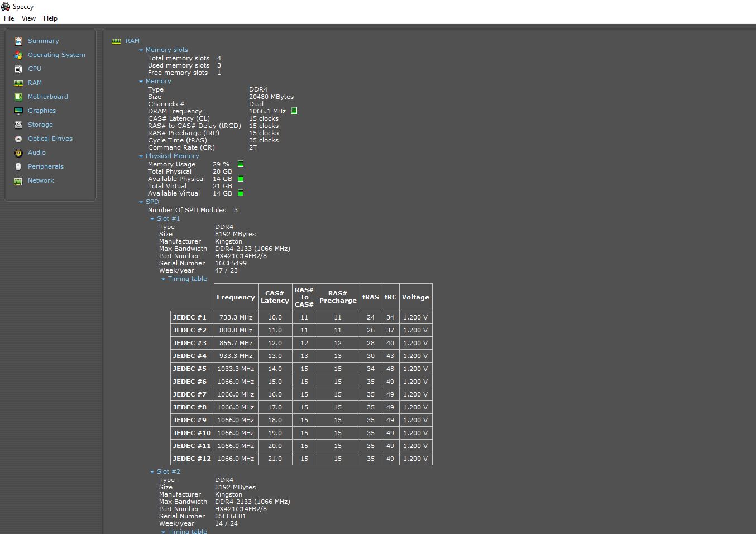Select the Optical Drives disc icon
Screen dimensions: 756x534
pyautogui.click(x=18, y=139)
